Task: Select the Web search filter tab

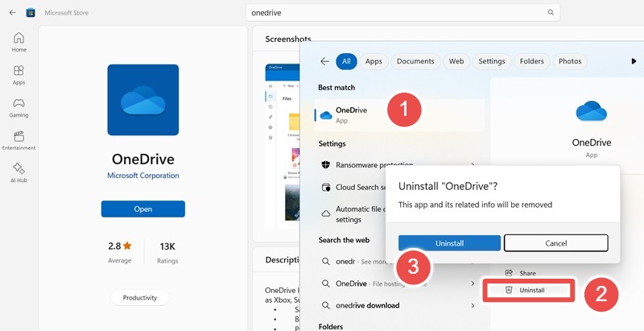Action: click(456, 61)
